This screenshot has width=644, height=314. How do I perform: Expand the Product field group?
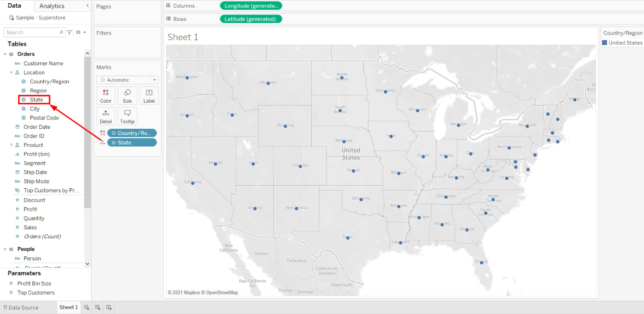11,145
